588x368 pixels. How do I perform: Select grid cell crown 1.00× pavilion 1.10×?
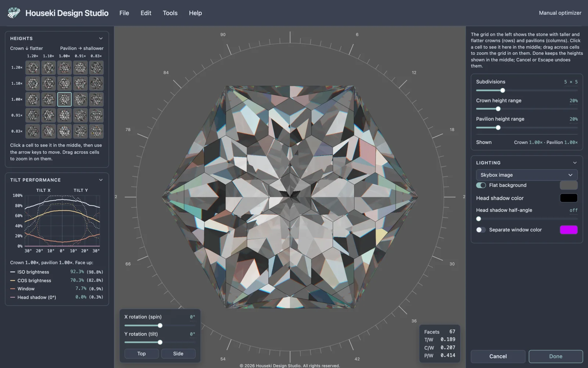tap(49, 99)
